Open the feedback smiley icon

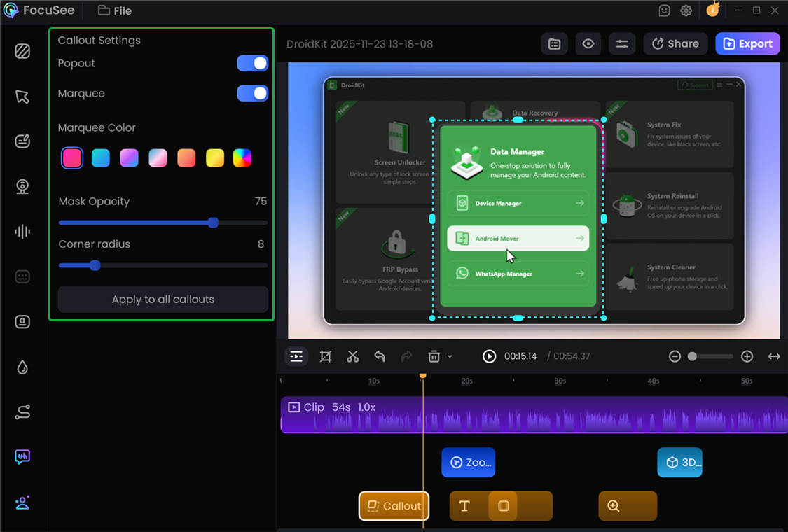665,10
